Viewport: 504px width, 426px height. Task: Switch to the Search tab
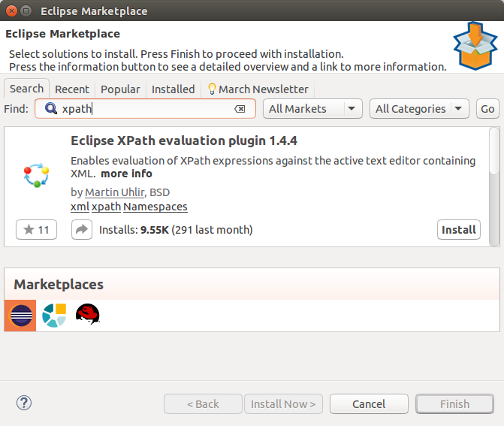click(x=26, y=89)
